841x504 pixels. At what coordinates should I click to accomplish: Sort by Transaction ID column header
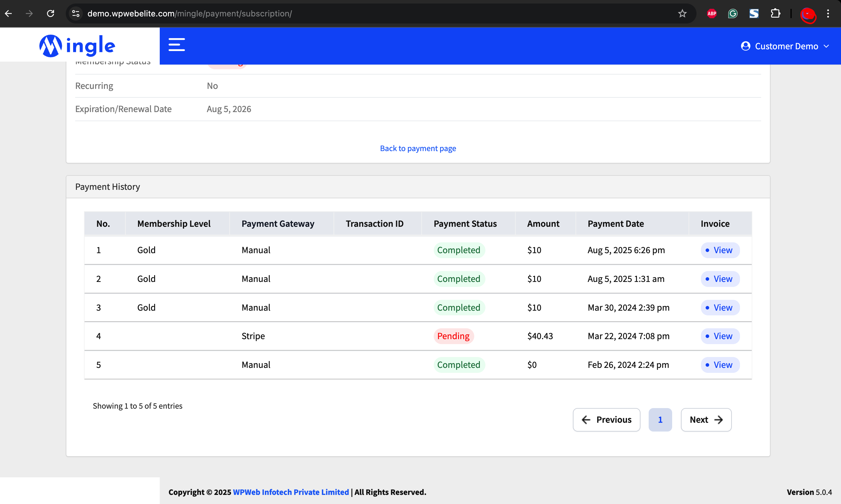point(378,224)
